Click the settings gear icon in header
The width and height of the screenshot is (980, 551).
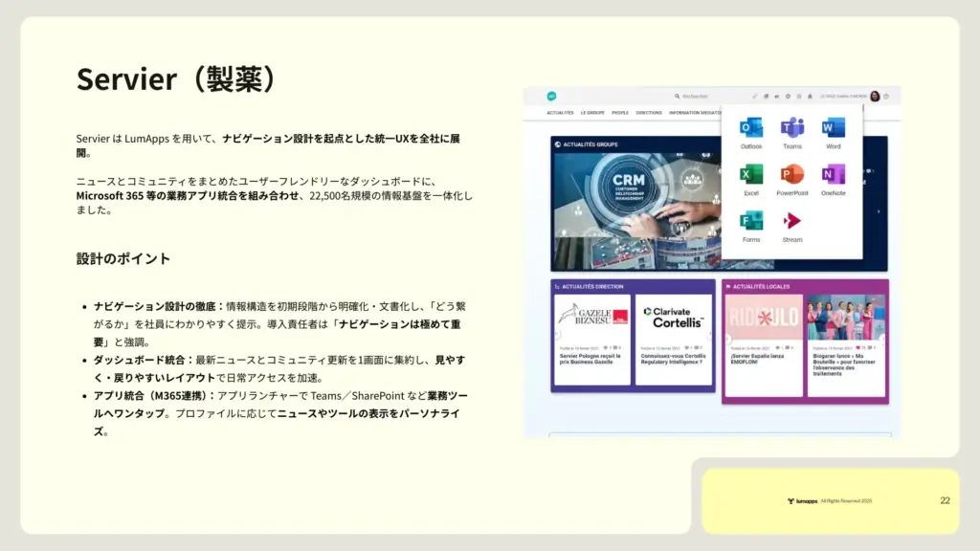(788, 97)
